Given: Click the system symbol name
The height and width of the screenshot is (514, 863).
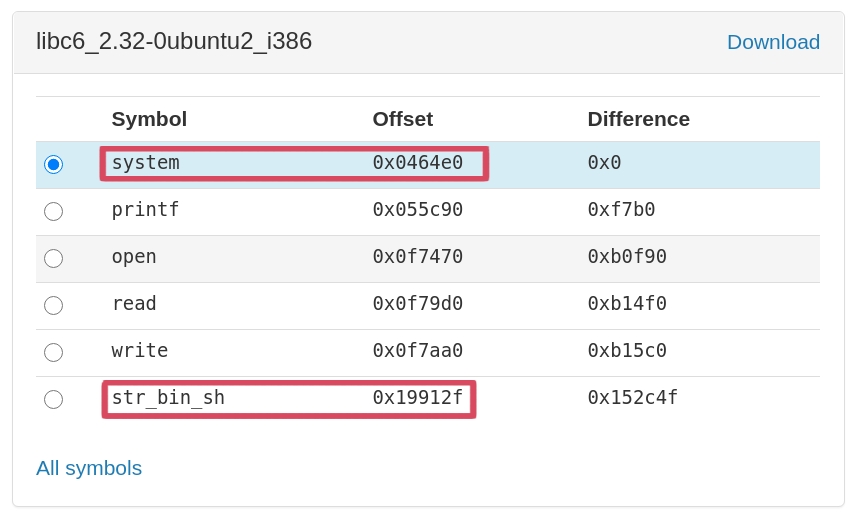Looking at the screenshot, I should [145, 162].
